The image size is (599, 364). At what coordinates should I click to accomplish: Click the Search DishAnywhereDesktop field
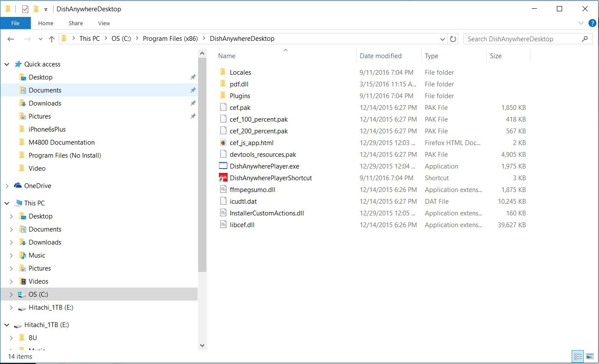[528, 39]
